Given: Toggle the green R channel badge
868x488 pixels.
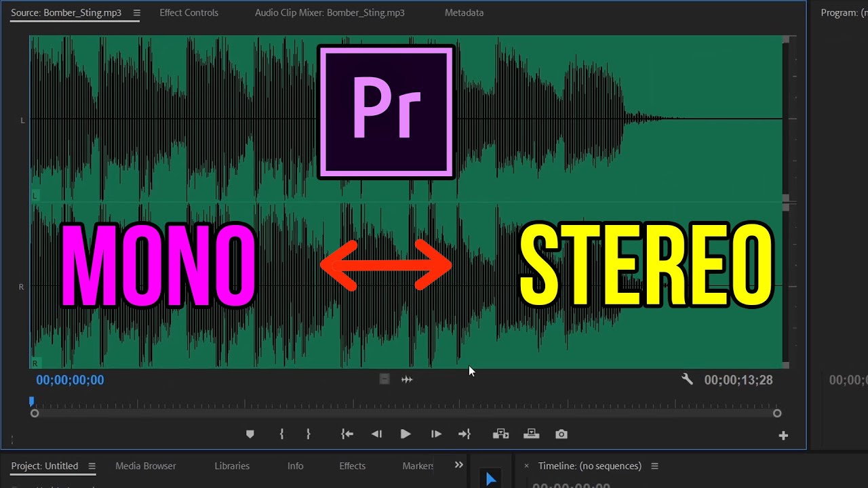Looking at the screenshot, I should point(35,363).
